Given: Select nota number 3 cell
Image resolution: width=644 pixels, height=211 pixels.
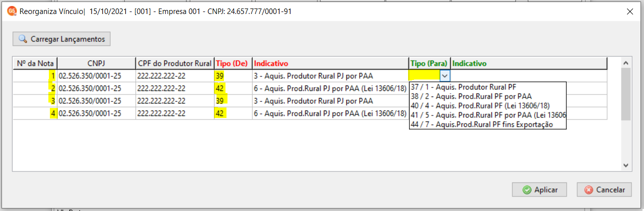Looking at the screenshot, I should [35, 100].
